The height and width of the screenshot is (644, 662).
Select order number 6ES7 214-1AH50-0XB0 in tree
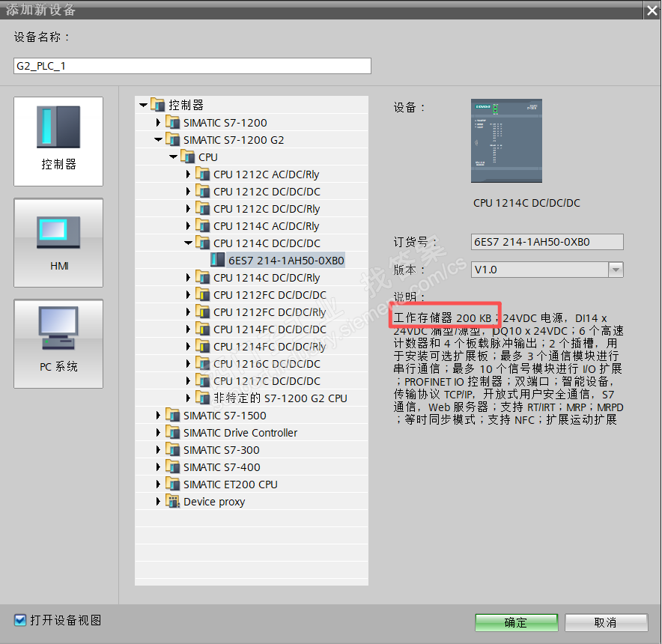click(286, 261)
